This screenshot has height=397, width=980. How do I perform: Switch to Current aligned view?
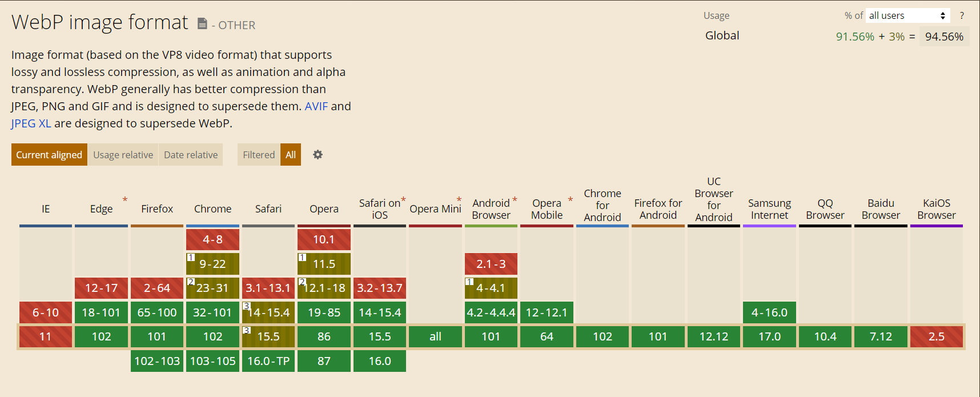(49, 155)
